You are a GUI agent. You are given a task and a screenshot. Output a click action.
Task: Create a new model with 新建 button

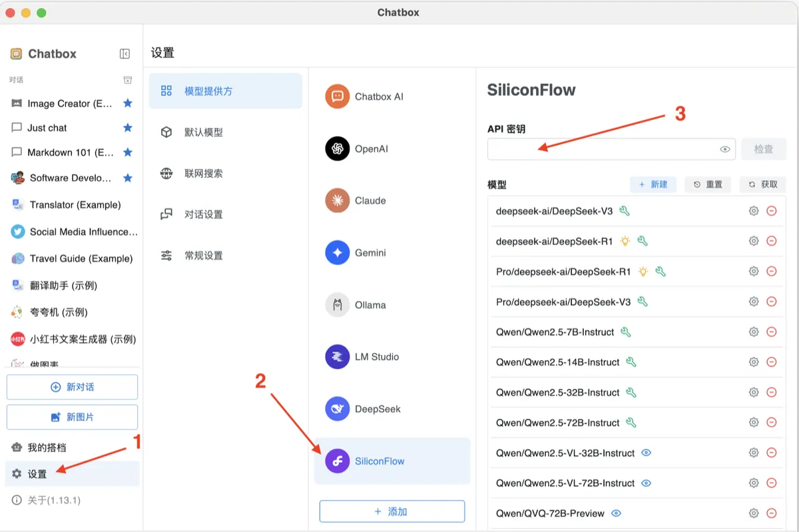[x=653, y=184]
